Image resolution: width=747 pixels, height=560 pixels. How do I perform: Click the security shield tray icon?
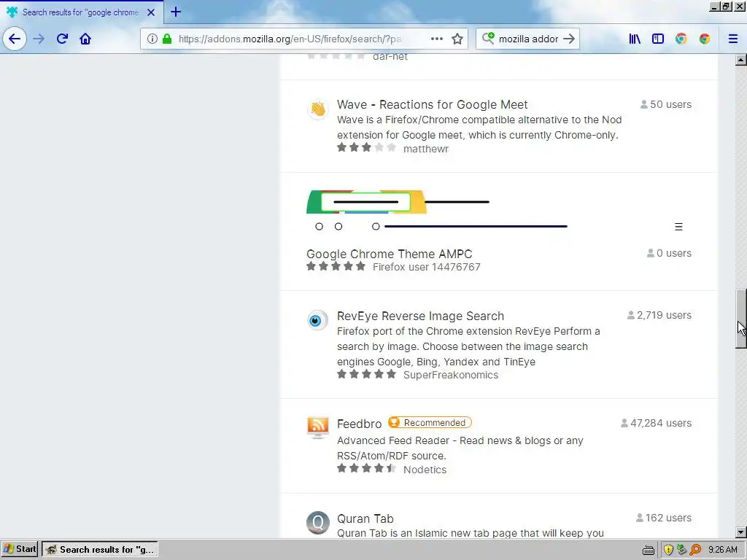(x=668, y=550)
